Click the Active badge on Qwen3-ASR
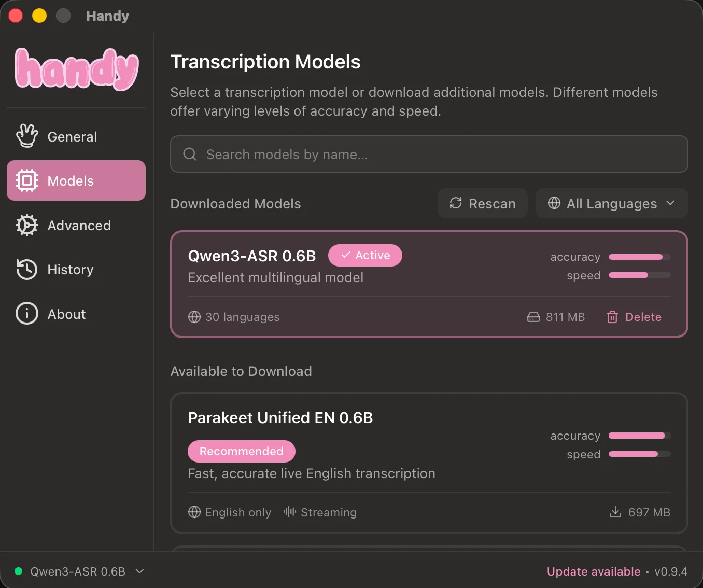Viewport: 703px width, 588px height. pyautogui.click(x=365, y=255)
